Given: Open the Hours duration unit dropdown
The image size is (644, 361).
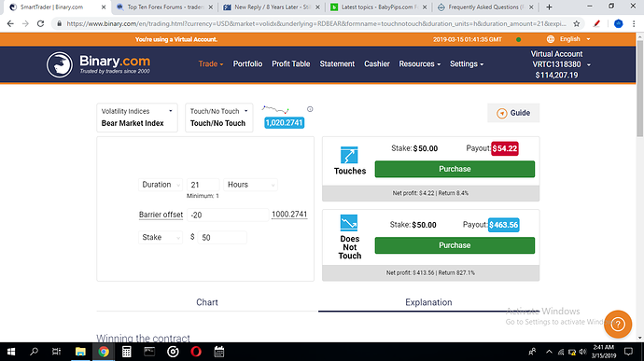Looking at the screenshot, I should click(250, 185).
